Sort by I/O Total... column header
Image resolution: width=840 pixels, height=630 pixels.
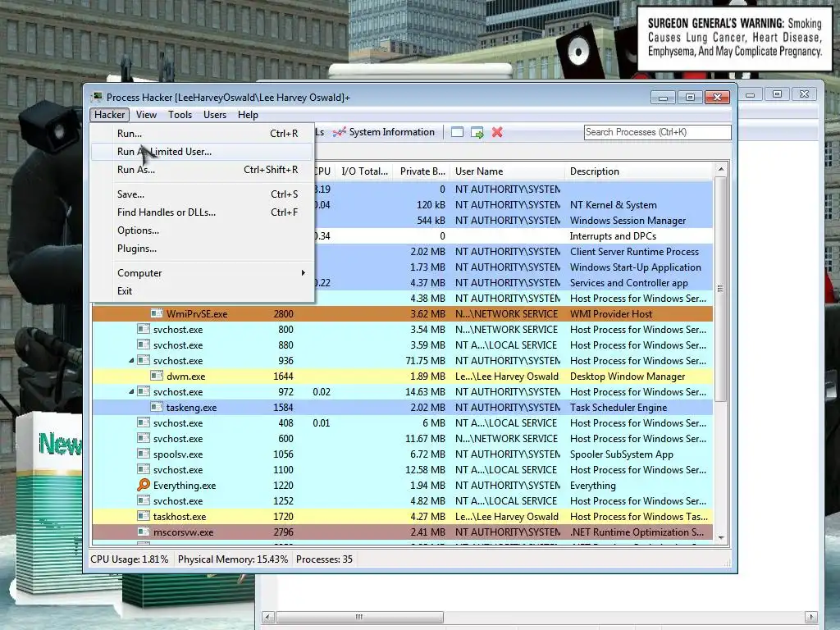[x=364, y=171]
